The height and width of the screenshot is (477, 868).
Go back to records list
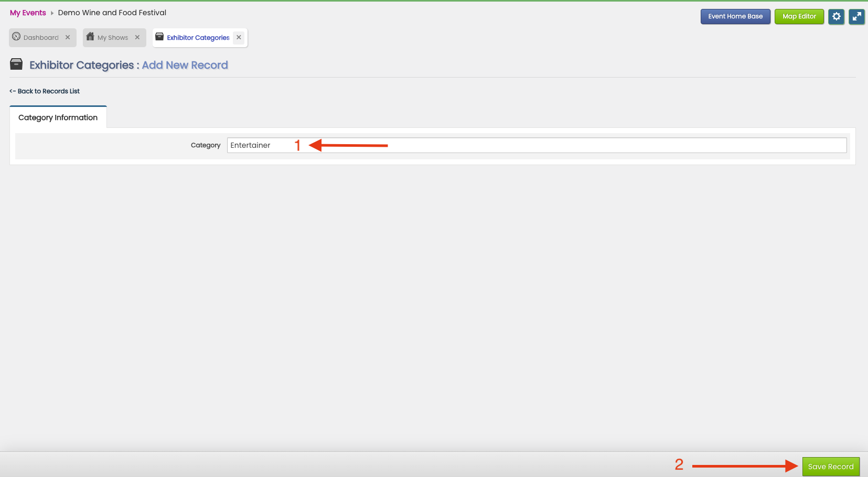click(45, 91)
